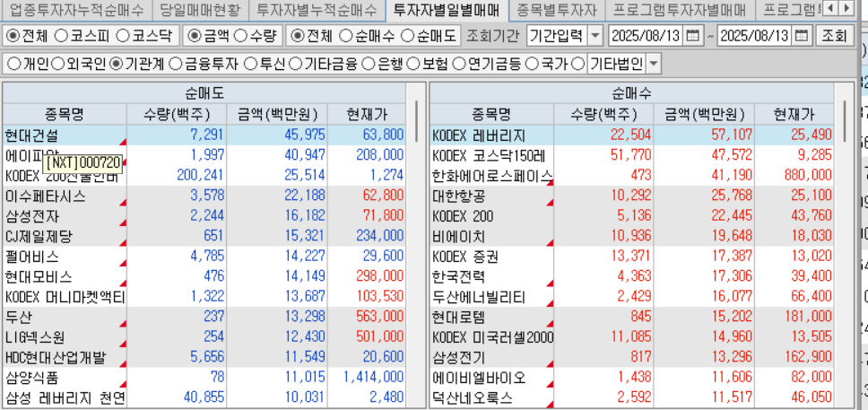Click end date input field
This screenshot has width=868, height=410.
pos(755,36)
